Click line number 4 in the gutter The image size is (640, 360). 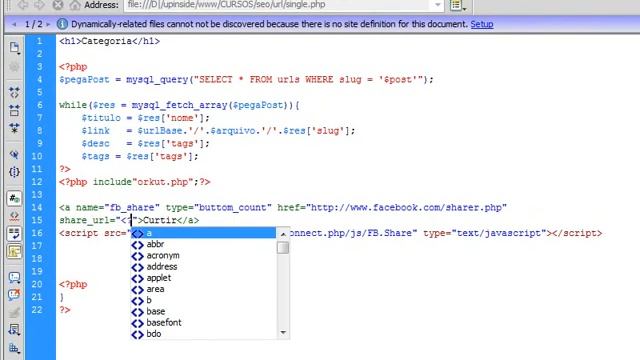pyautogui.click(x=39, y=79)
